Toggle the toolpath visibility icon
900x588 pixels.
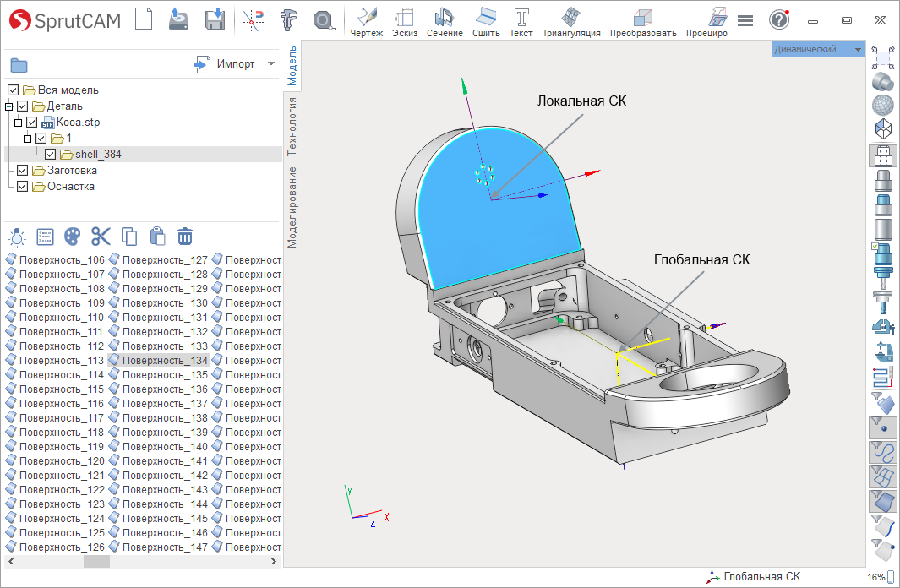click(883, 378)
